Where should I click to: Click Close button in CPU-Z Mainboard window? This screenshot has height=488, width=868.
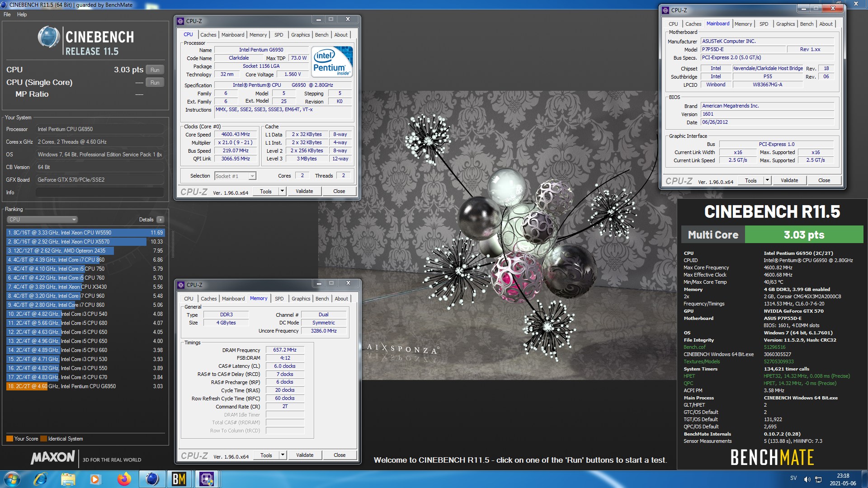click(824, 180)
